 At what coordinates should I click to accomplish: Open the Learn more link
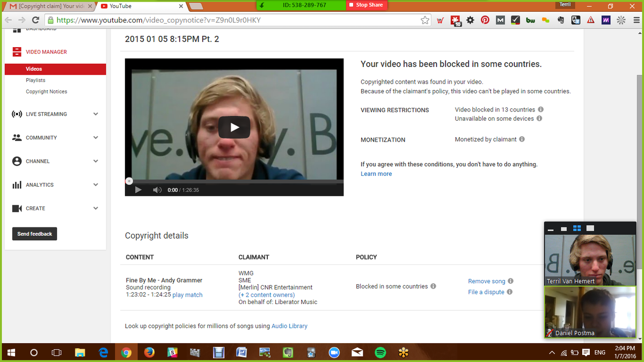(x=376, y=174)
